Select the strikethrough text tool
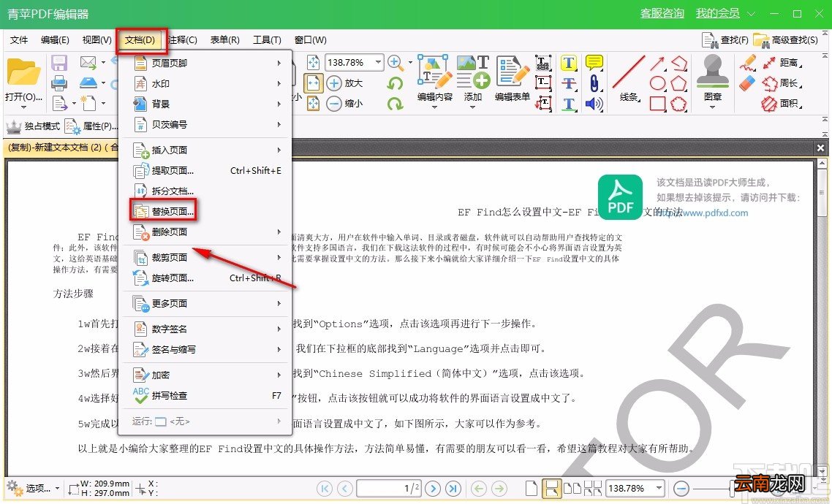This screenshot has height=504, width=832. pyautogui.click(x=569, y=83)
